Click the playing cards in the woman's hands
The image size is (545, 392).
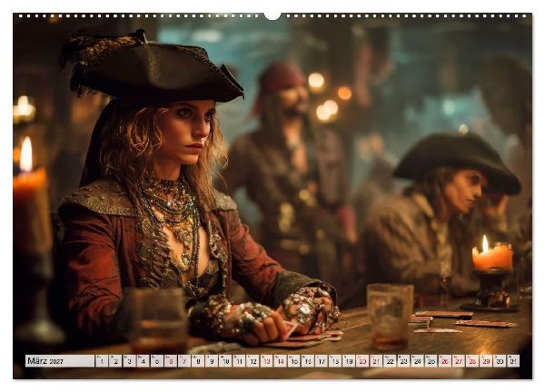306,335
